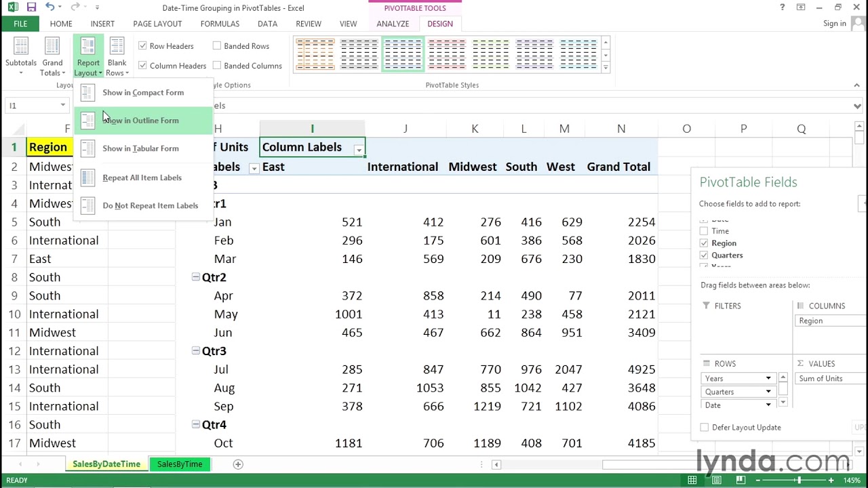
Task: Select the Column Labels cell I1
Action: click(x=313, y=147)
